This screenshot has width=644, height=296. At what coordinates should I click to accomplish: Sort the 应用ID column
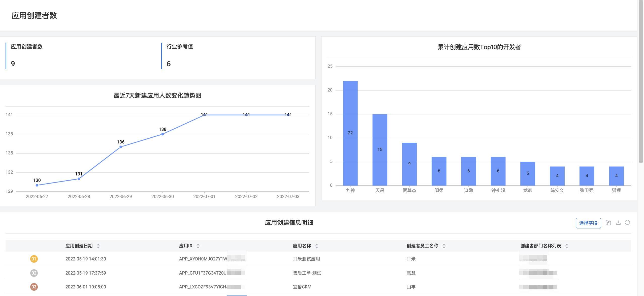point(198,246)
